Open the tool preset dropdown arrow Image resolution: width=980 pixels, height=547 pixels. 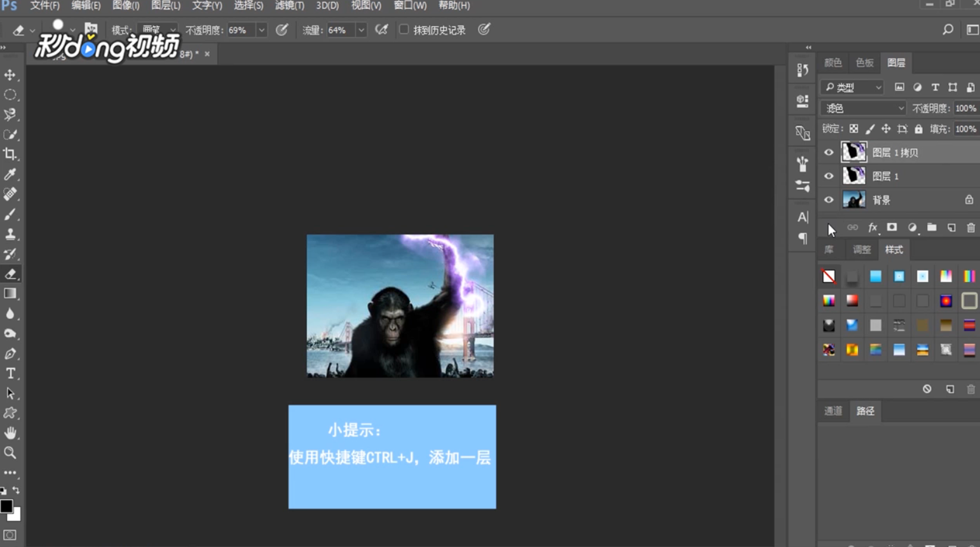tap(32, 30)
